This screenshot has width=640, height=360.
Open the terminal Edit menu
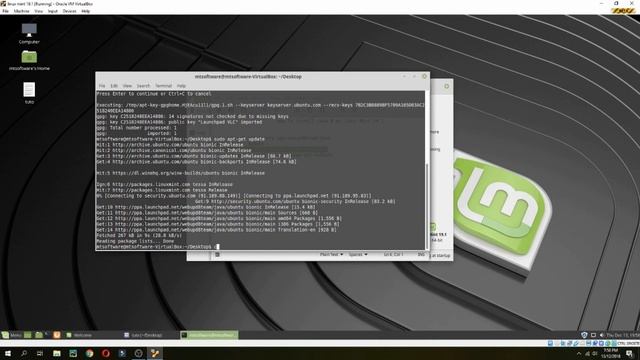click(114, 86)
